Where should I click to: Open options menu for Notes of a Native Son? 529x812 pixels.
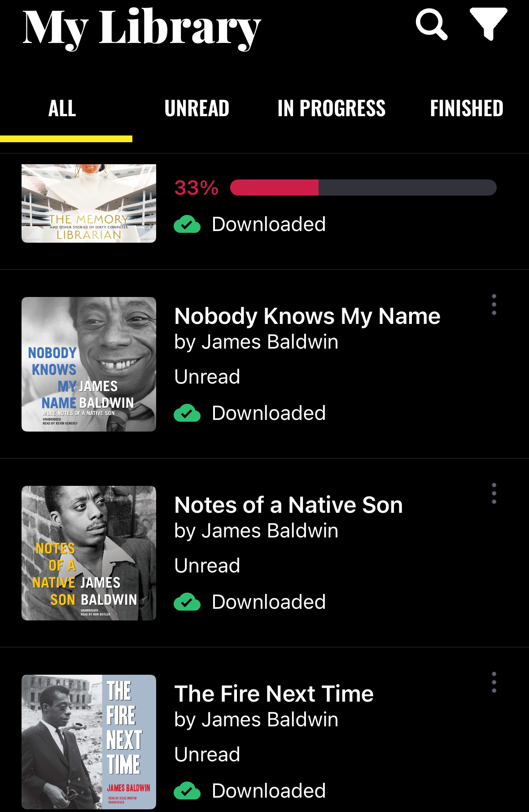pyautogui.click(x=494, y=493)
